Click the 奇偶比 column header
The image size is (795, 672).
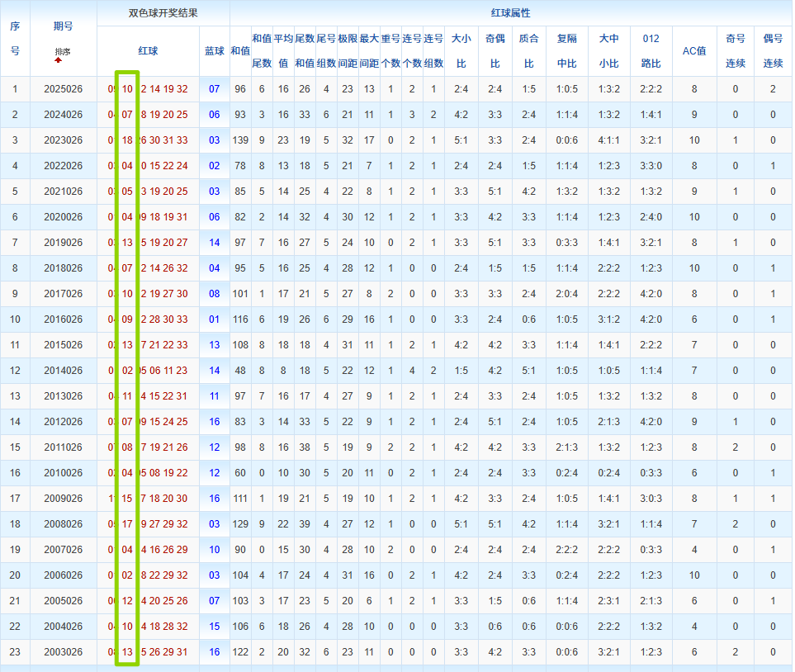point(495,50)
